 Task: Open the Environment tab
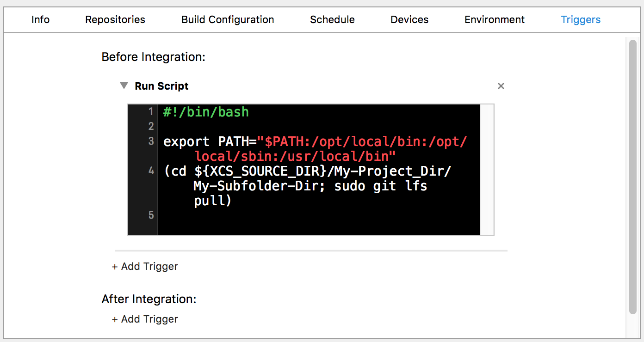495,20
